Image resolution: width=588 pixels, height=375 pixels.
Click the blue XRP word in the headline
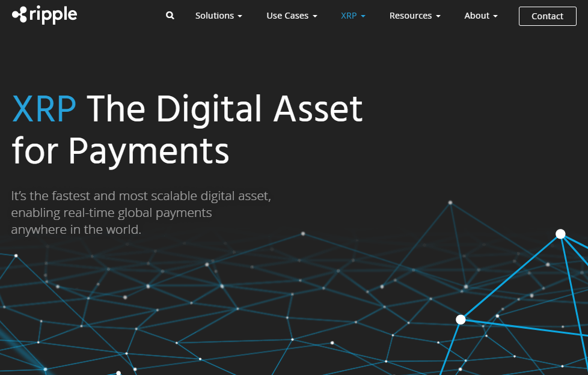pyautogui.click(x=44, y=109)
